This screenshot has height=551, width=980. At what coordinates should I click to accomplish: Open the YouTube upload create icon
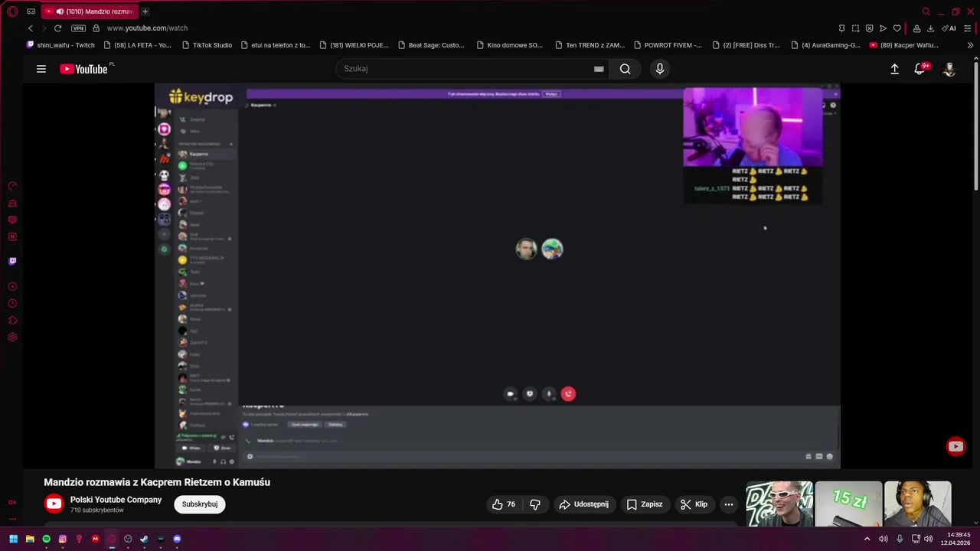coord(894,69)
